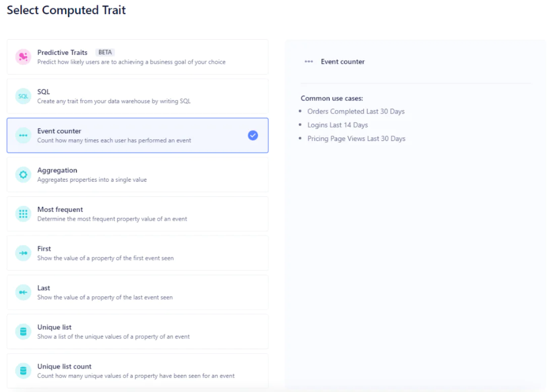Click the Event counter dots icon

coord(23,135)
